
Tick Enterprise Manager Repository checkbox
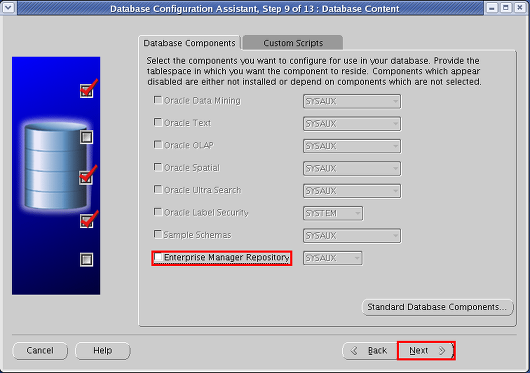158,257
